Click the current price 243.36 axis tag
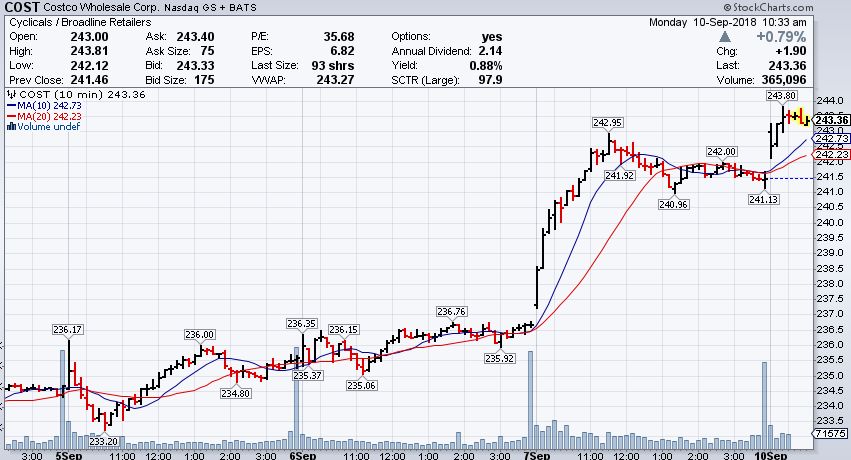This screenshot has height=460, width=851. [831, 120]
